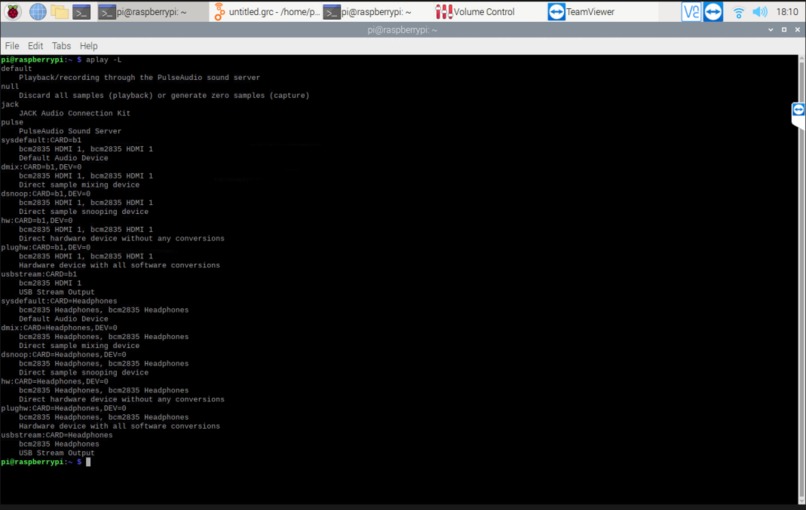Click the 'jack' device line
Image resolution: width=806 pixels, height=510 pixels.
click(x=10, y=104)
